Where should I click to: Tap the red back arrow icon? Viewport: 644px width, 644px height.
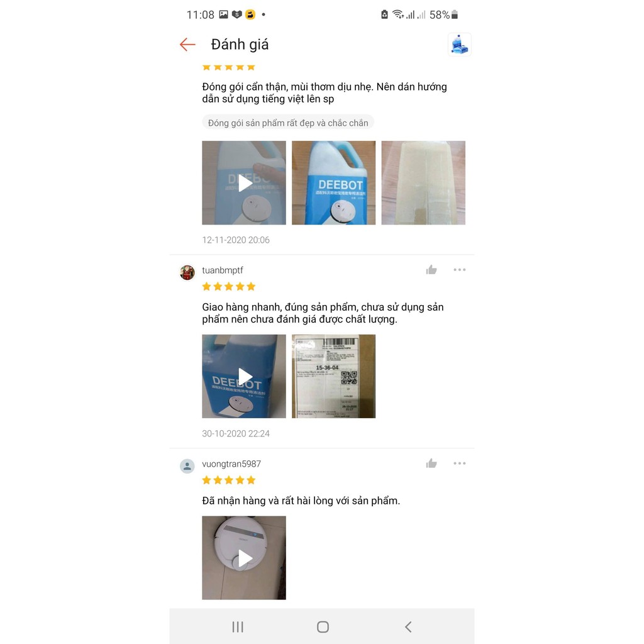[187, 45]
